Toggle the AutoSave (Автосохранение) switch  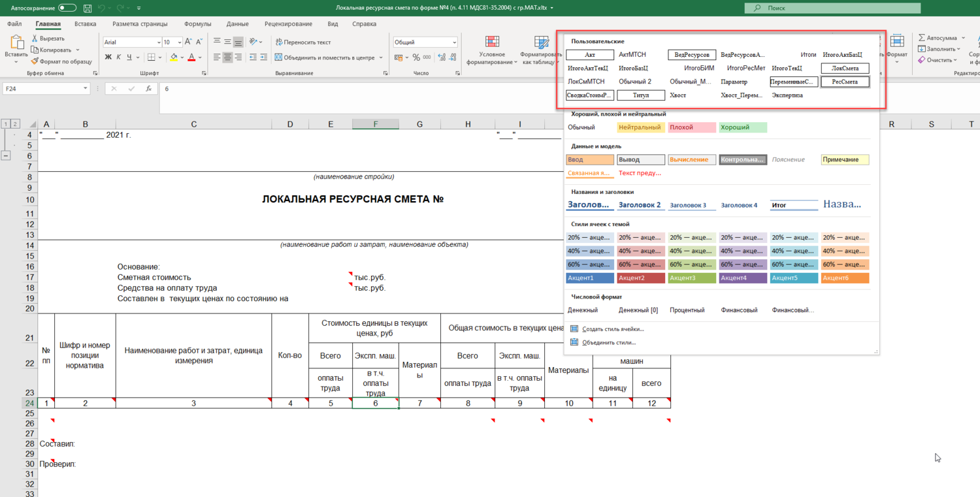[67, 8]
